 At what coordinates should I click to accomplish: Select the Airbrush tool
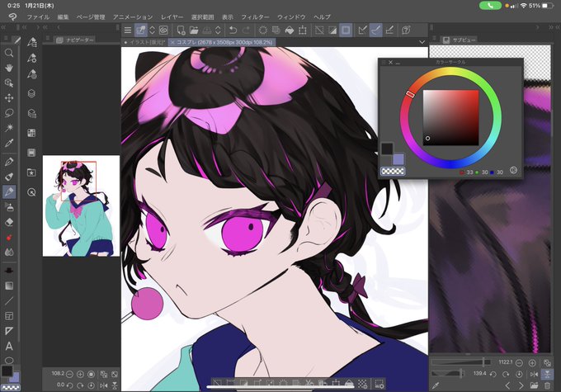[9, 206]
